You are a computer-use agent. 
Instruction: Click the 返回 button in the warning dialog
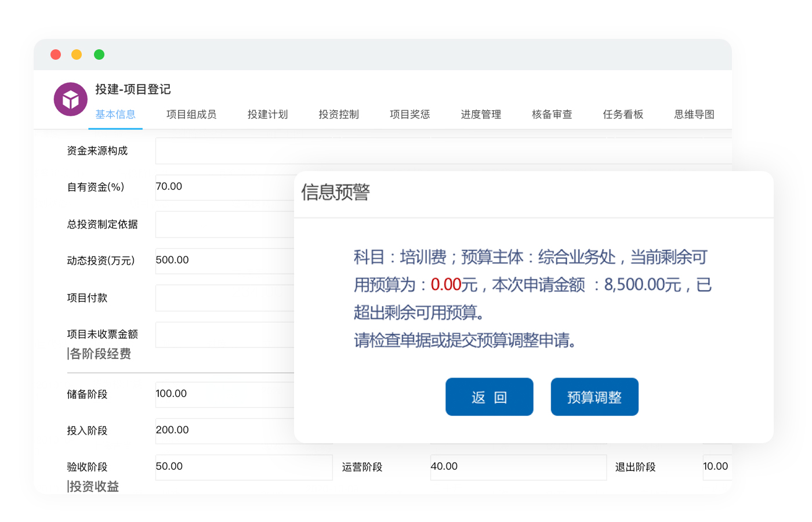click(490, 397)
